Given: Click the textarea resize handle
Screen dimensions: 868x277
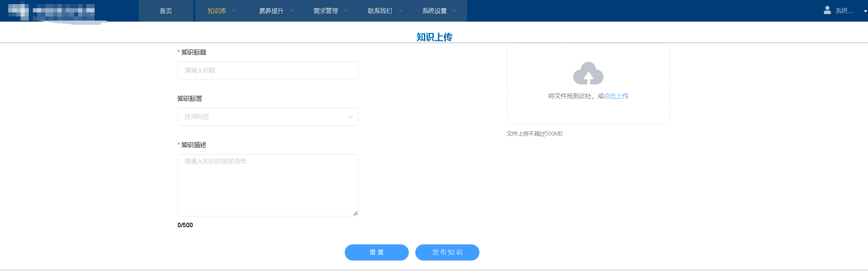Looking at the screenshot, I should point(355,213).
